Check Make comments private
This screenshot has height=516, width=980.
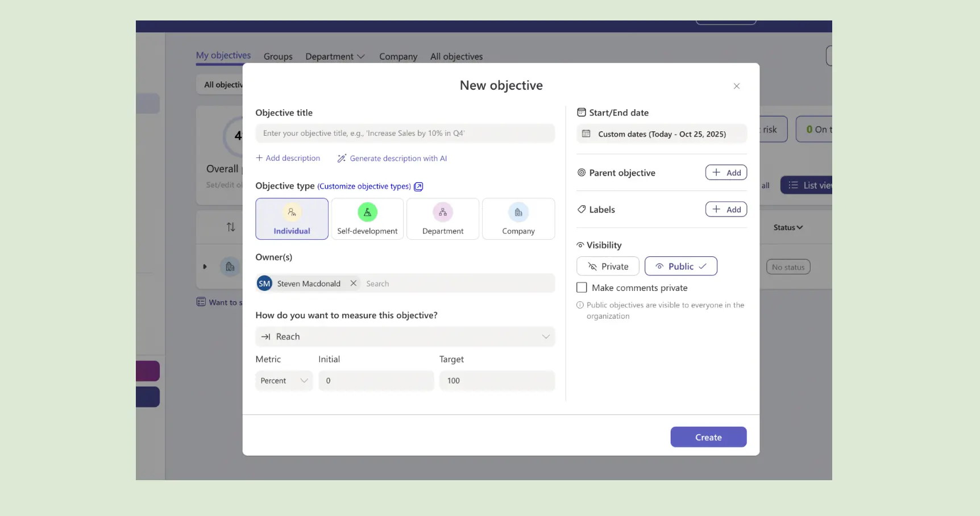point(582,288)
